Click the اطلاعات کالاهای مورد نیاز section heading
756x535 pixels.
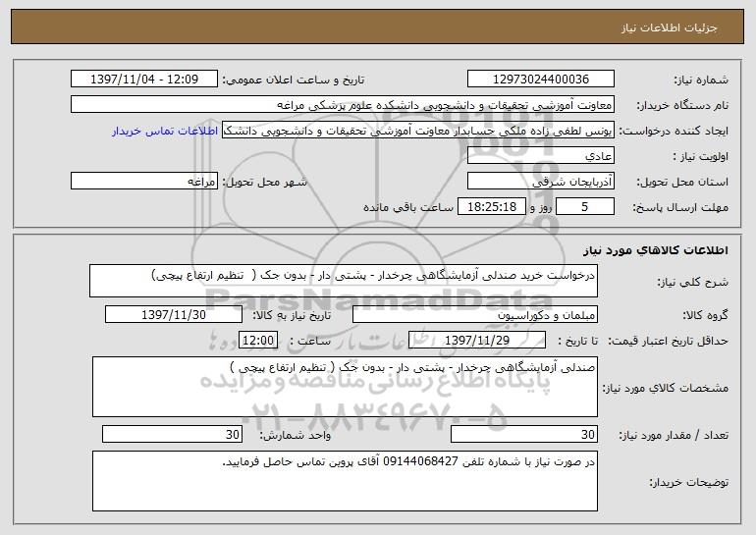click(x=655, y=250)
